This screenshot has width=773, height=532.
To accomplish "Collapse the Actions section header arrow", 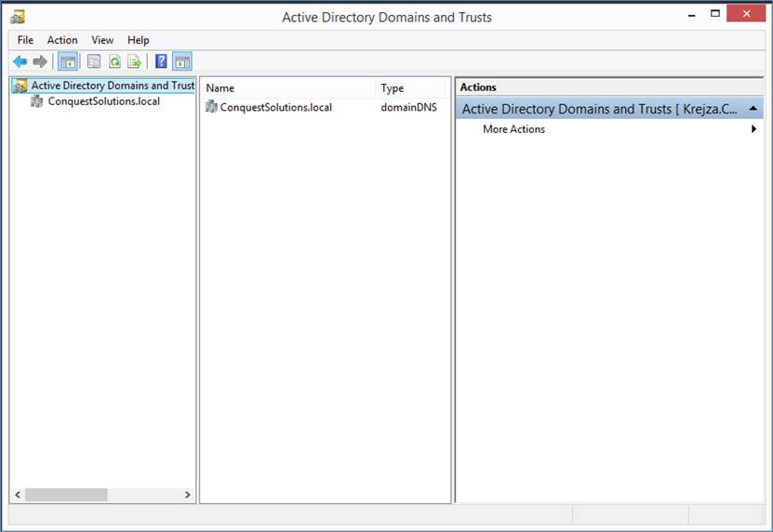I will [x=753, y=109].
